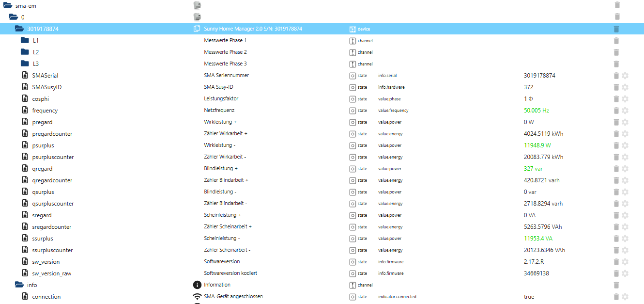Click the value 34669138
Image resolution: width=644 pixels, height=304 pixels.
tap(537, 273)
